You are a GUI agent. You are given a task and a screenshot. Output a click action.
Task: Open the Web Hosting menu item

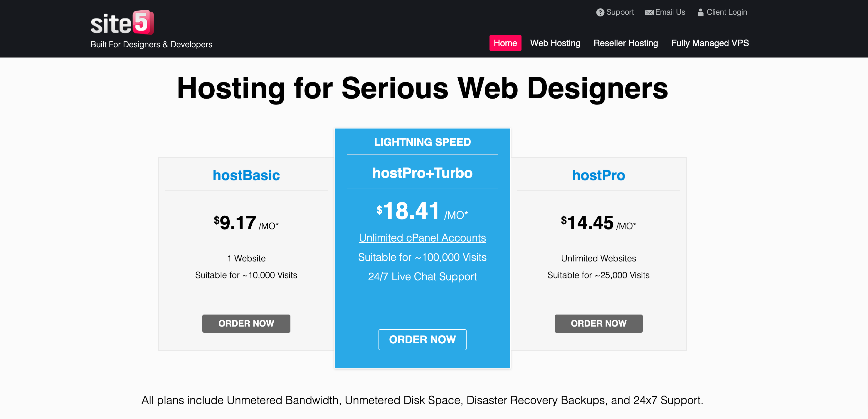(555, 43)
